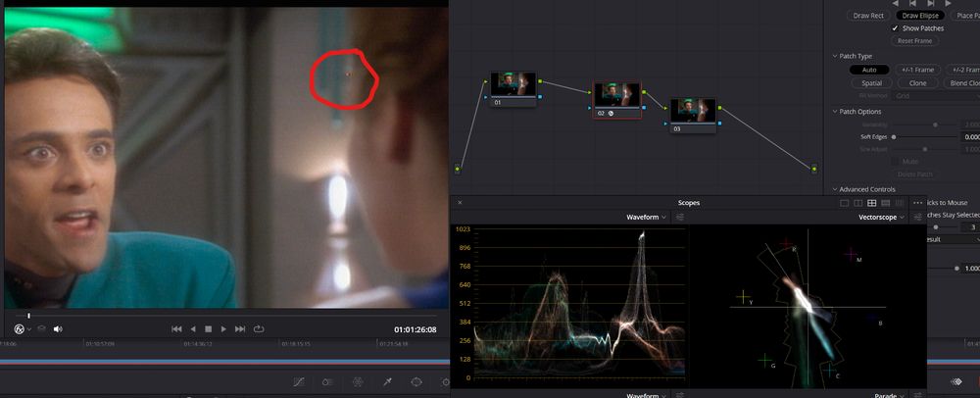980x398 pixels.
Task: Collapse the Advanced Controls section
Action: pos(835,189)
